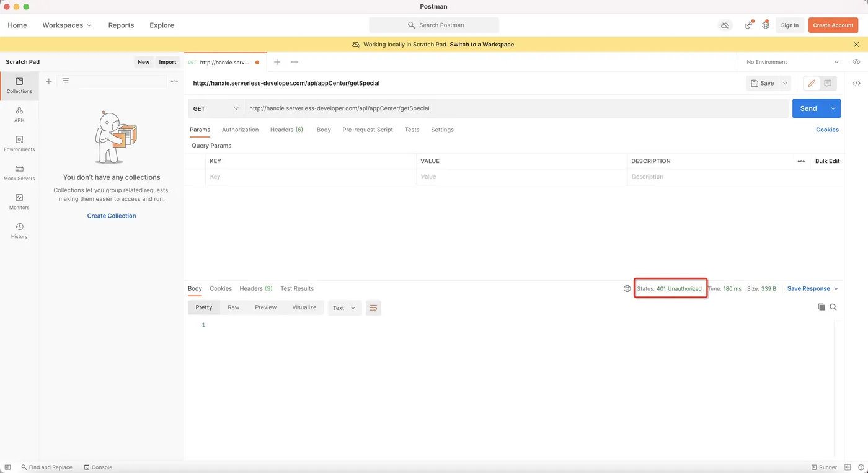Expand the Workspaces dropdown
Image resolution: width=868 pixels, height=473 pixels.
point(67,25)
